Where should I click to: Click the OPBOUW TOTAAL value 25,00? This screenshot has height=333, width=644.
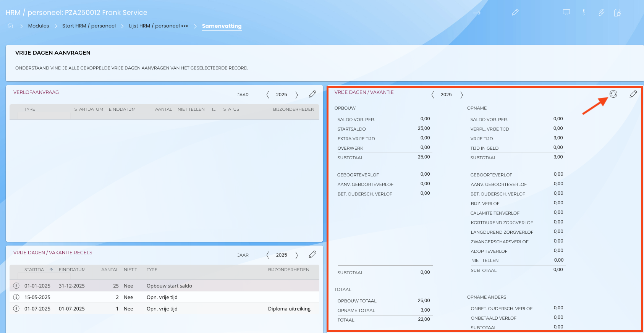(x=424, y=301)
